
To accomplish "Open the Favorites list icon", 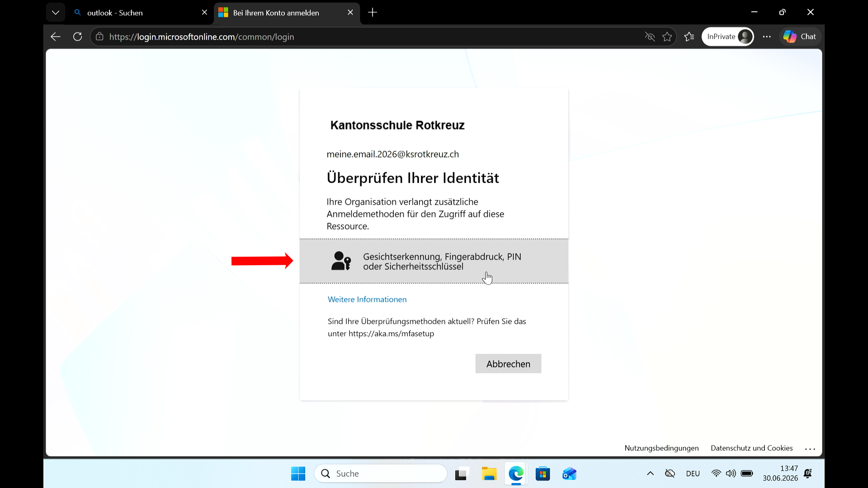I will point(689,37).
